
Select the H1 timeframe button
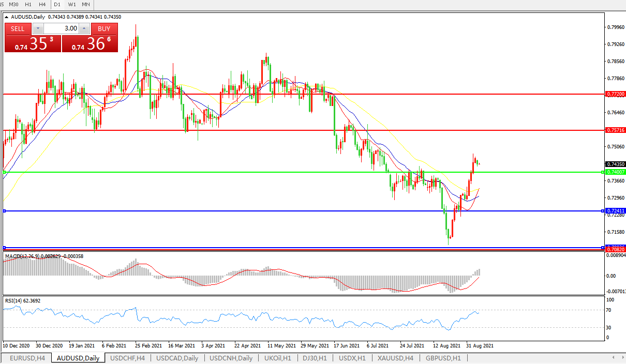(28, 4)
